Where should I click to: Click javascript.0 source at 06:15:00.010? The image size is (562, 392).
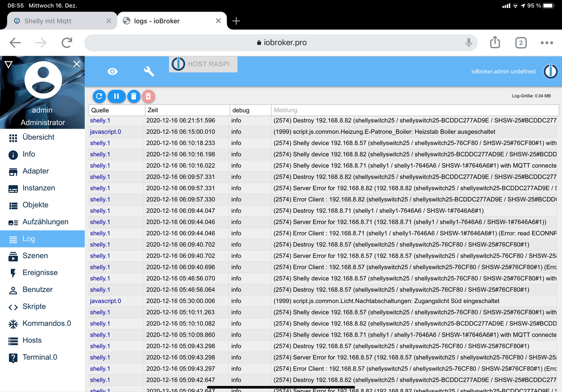(105, 132)
